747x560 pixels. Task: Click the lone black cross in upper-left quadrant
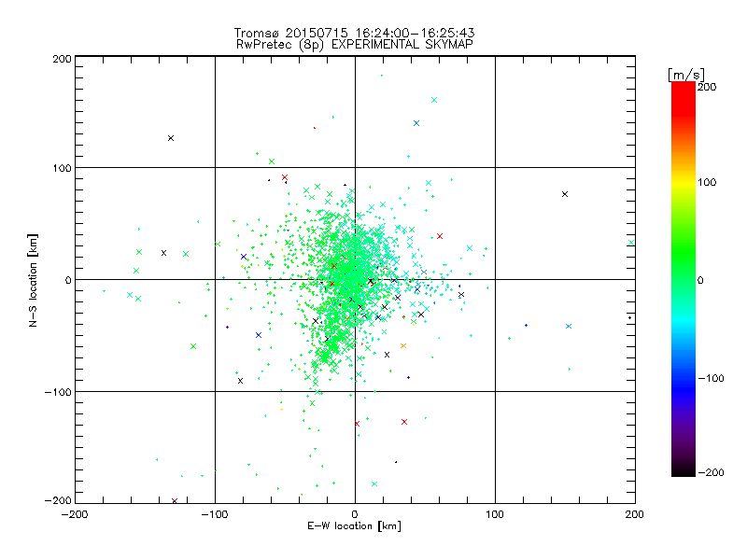click(x=171, y=138)
